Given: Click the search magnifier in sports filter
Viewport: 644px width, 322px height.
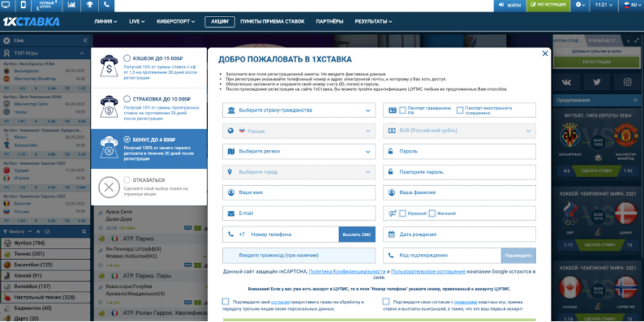Looking at the screenshot, I should pyautogui.click(x=84, y=231).
